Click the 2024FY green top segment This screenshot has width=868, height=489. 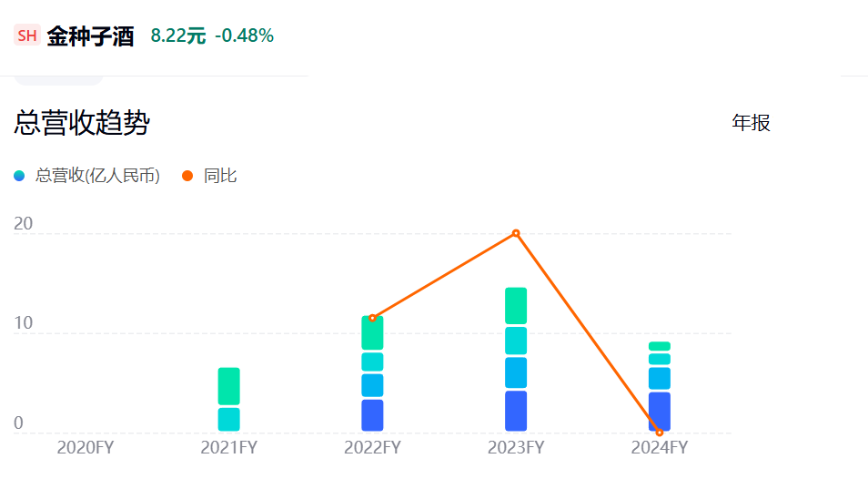[660, 346]
